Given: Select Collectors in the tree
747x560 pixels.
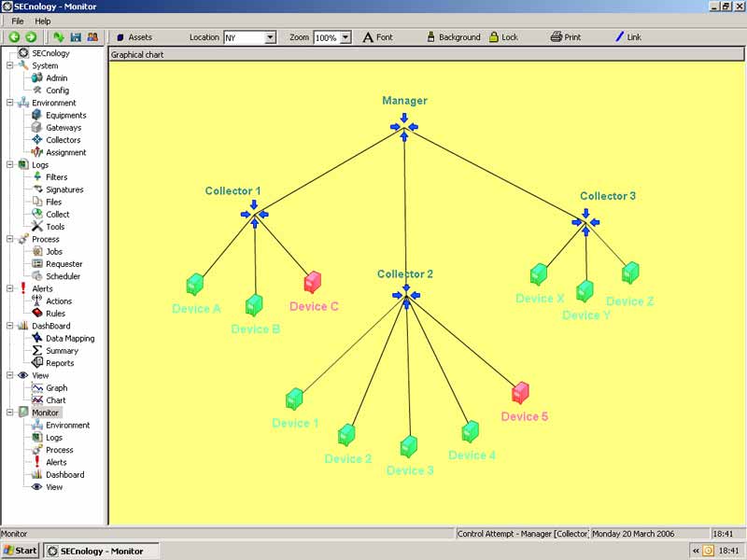Looking at the screenshot, I should [x=56, y=140].
